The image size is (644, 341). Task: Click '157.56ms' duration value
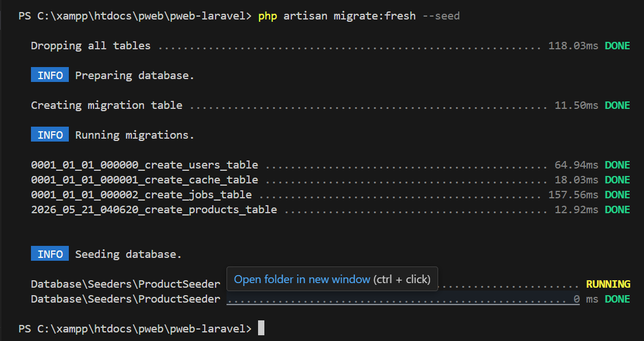(573, 194)
